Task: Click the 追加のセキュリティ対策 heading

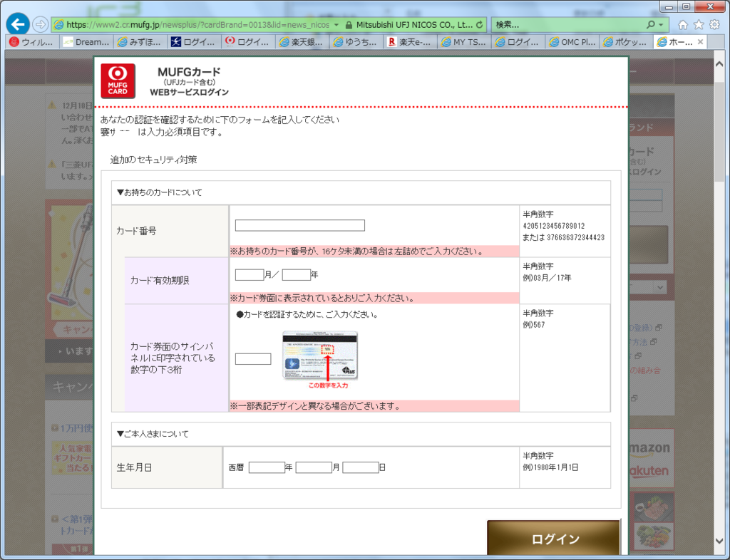Action: pos(154,160)
